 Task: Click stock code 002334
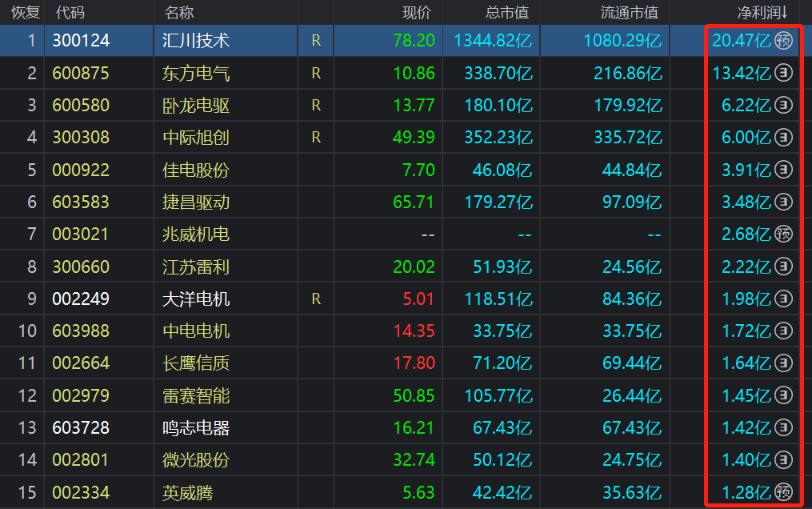point(81,492)
